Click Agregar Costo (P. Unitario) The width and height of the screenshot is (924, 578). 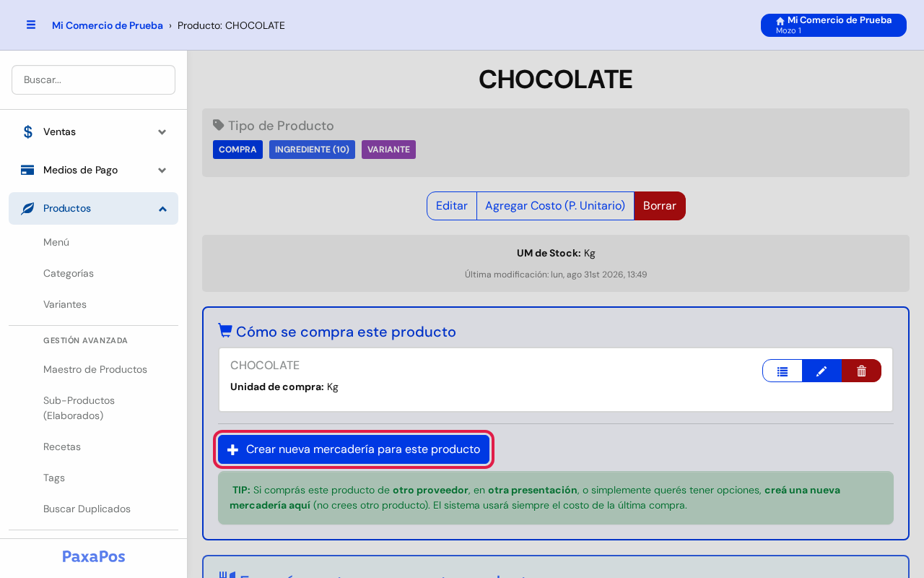pos(555,206)
